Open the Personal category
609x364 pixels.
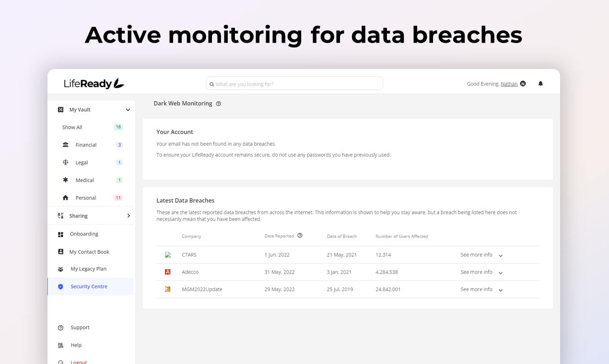pyautogui.click(x=86, y=198)
